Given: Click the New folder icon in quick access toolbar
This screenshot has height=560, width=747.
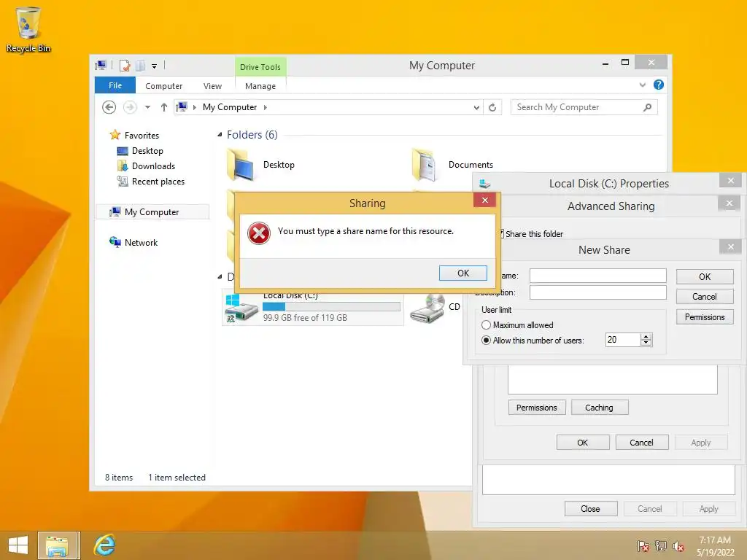Looking at the screenshot, I should pos(141,66).
